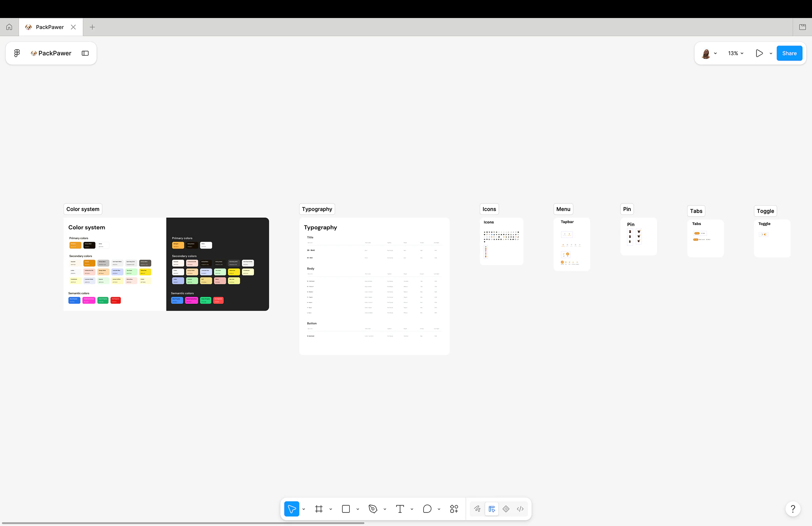812x526 pixels.
Task: Click the PackPawer file name
Action: tap(55, 53)
